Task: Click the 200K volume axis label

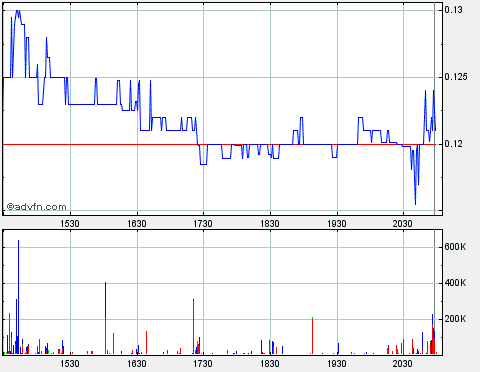Action: (455, 319)
